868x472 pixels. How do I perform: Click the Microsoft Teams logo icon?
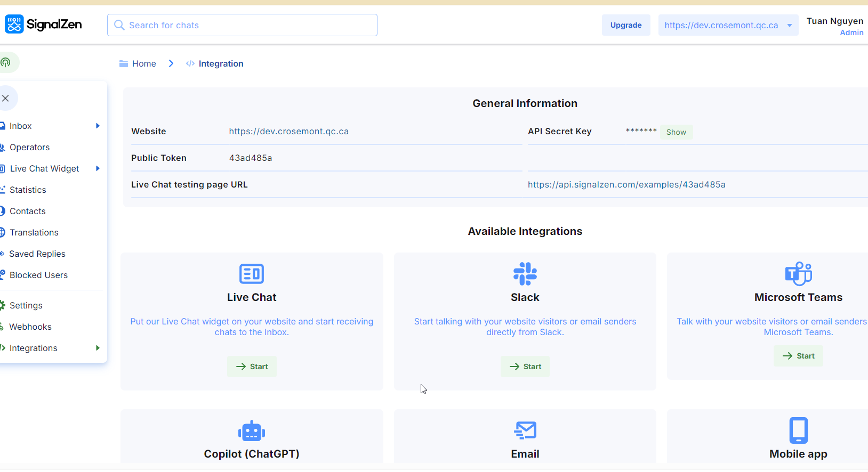[798, 274]
